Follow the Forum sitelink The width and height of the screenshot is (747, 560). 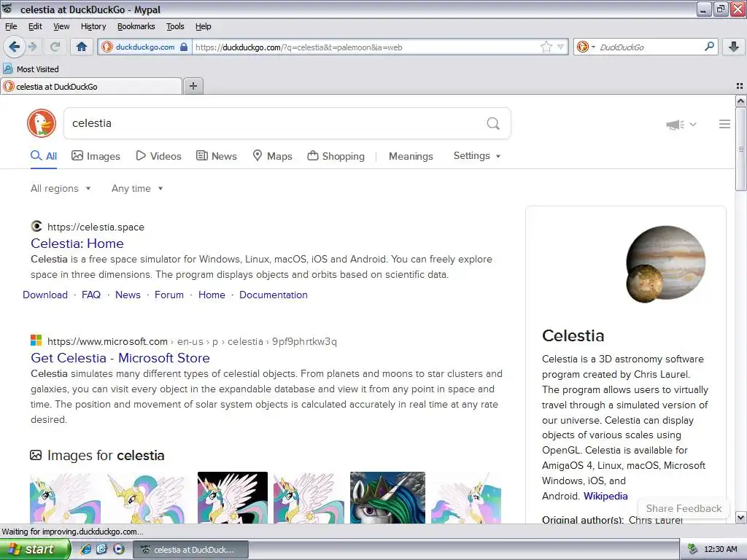click(x=169, y=295)
